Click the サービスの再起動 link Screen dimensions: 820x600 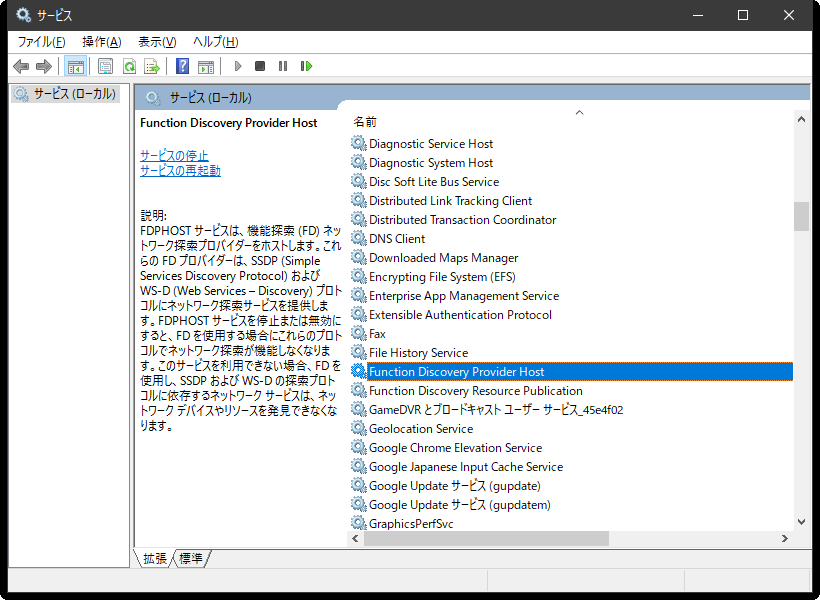point(180,171)
